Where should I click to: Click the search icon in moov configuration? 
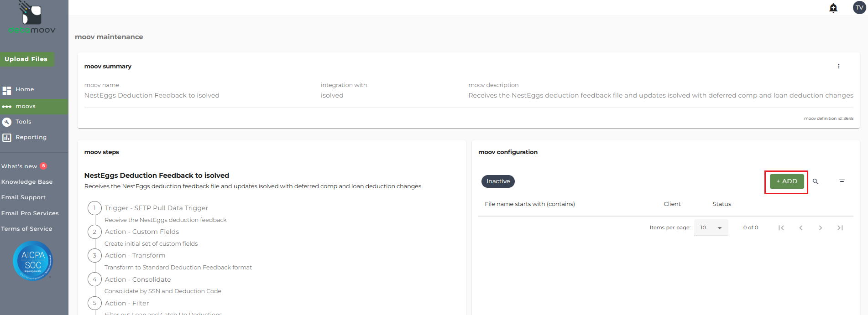pyautogui.click(x=816, y=181)
